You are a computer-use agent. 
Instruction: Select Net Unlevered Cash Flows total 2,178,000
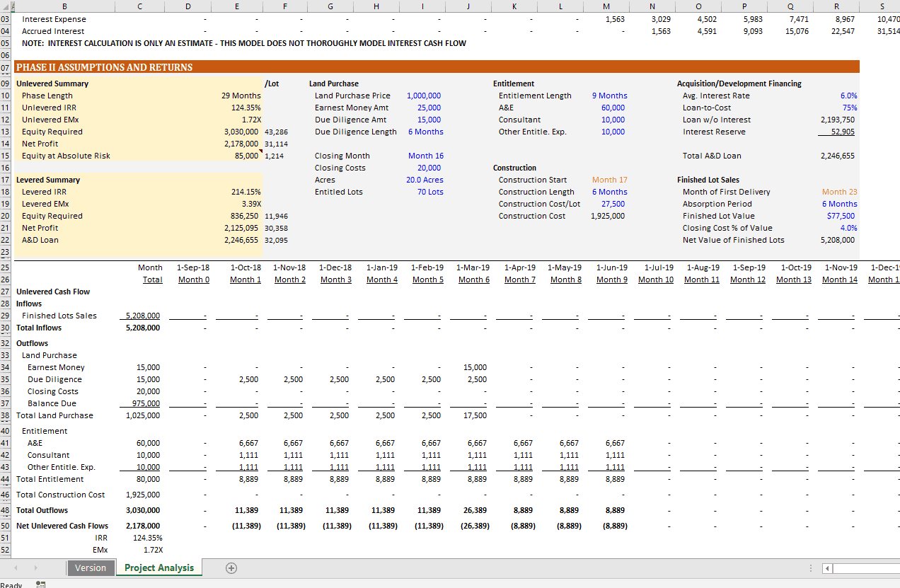143,526
